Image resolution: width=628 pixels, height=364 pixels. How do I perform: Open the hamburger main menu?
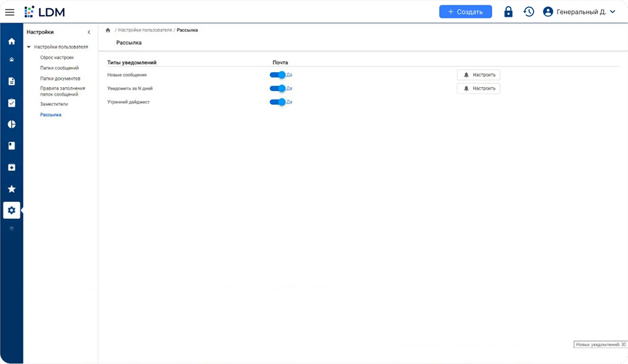pyautogui.click(x=10, y=12)
